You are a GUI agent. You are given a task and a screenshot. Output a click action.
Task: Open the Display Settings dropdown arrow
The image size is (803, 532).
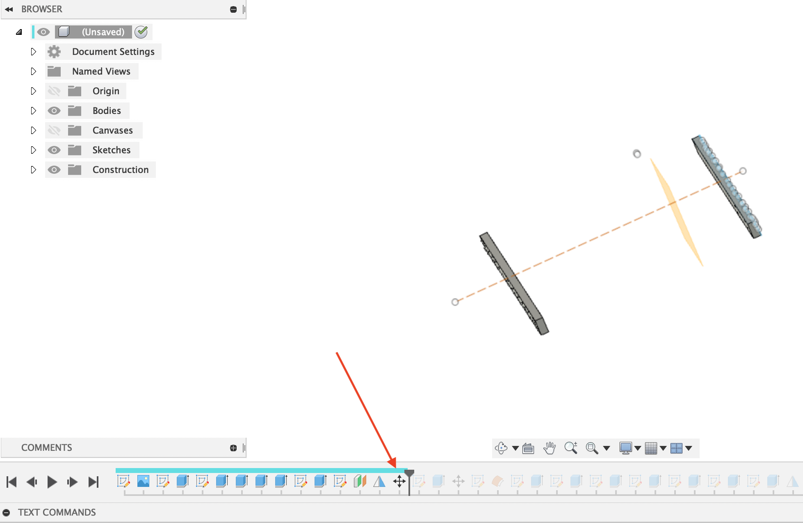click(x=638, y=448)
